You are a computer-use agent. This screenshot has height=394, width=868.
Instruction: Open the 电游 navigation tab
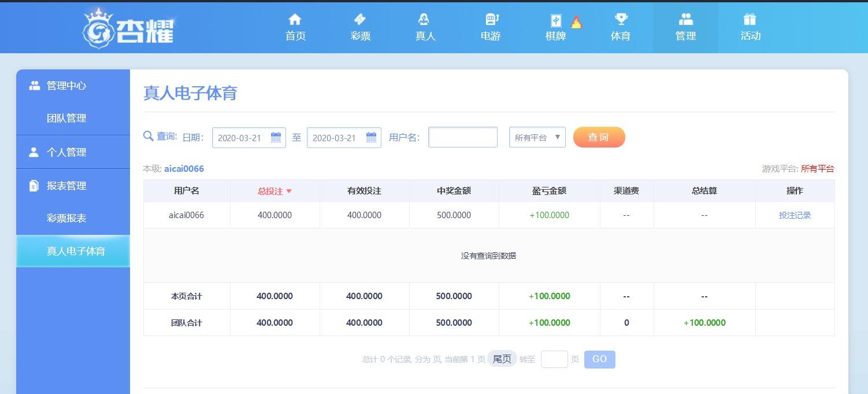point(491,27)
